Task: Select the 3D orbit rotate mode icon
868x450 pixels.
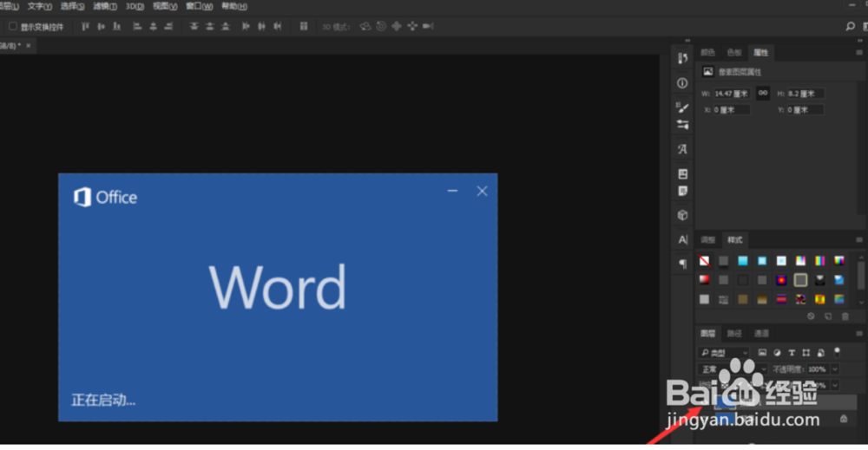Action: 365,26
